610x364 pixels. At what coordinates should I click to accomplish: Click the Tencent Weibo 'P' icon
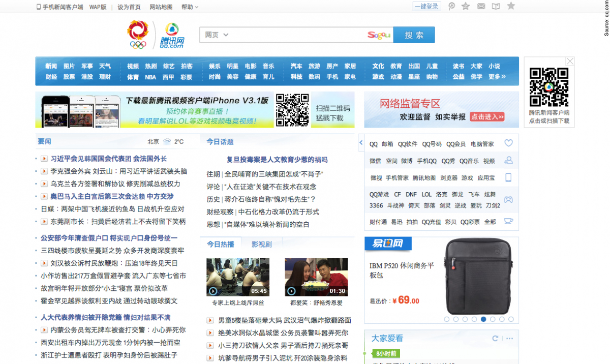451,7
